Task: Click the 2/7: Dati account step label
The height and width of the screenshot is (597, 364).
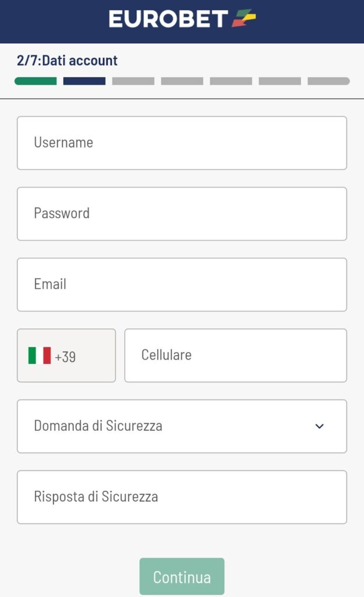Action: click(66, 60)
